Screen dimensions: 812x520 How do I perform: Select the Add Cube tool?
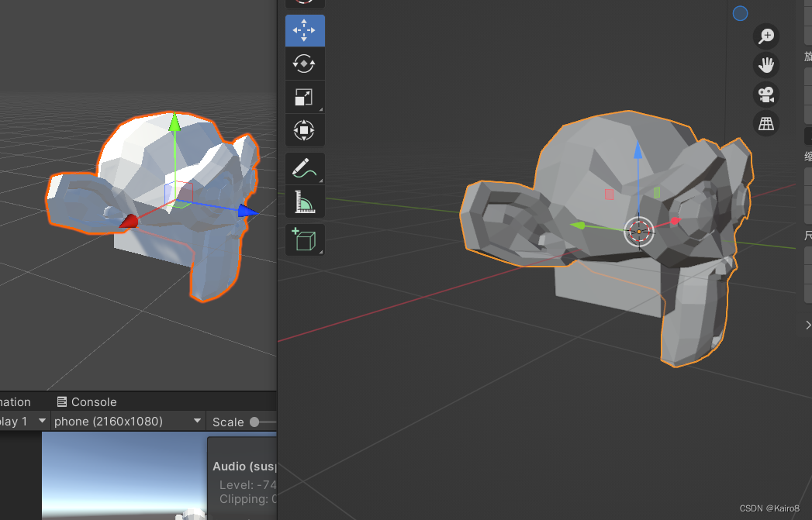305,240
